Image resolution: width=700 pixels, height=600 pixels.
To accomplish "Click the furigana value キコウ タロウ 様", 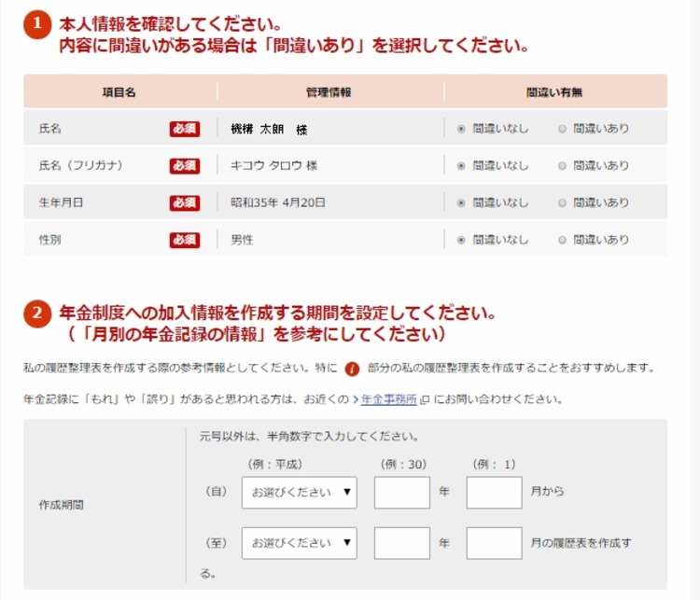I will tap(273, 166).
